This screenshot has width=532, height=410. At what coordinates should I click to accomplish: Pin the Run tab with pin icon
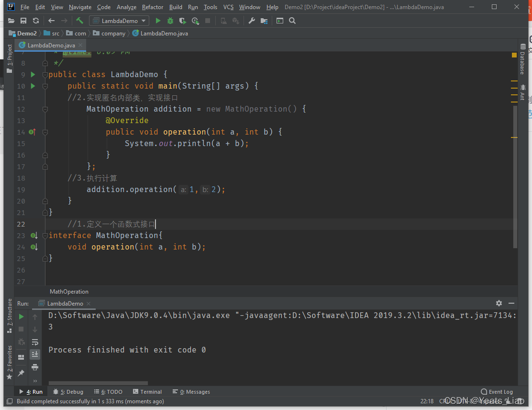coord(21,373)
